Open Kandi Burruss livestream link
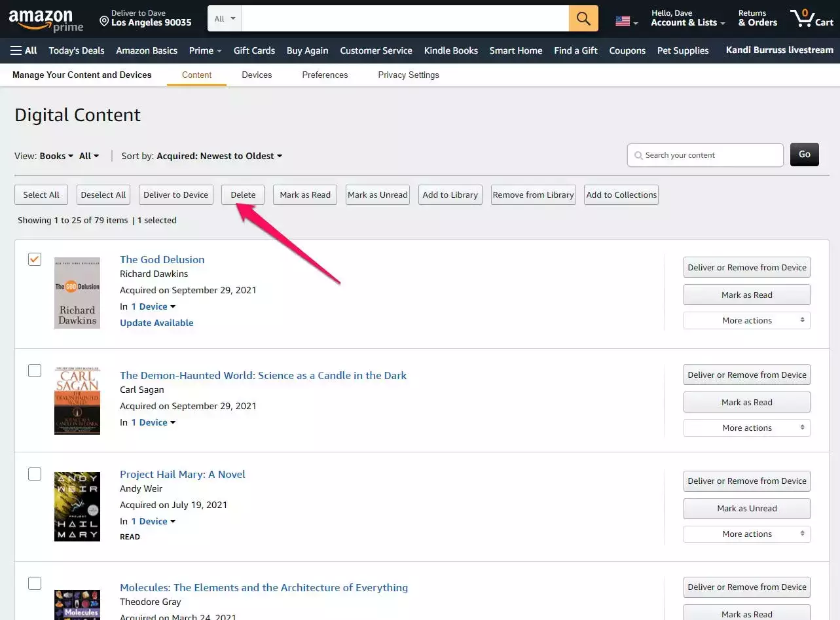The image size is (840, 620). [780, 50]
